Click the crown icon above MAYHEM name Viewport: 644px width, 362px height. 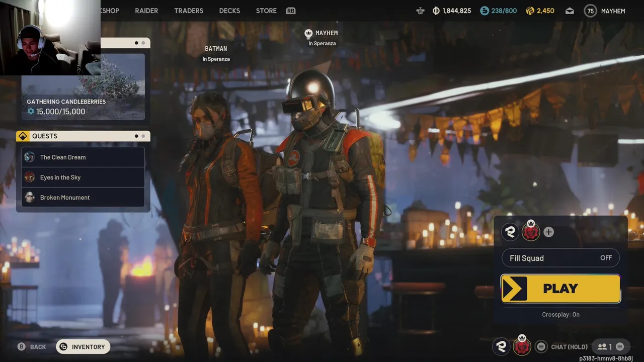pos(309,33)
